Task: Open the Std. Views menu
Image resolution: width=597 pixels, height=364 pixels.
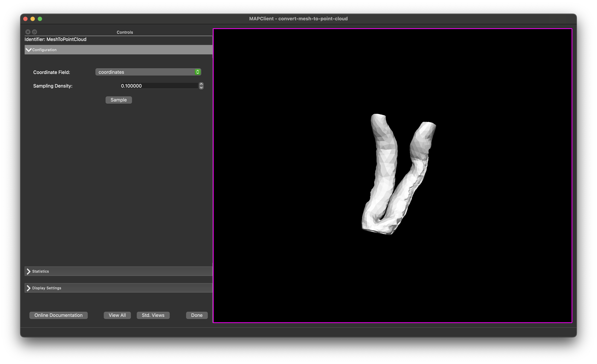Action: (153, 315)
